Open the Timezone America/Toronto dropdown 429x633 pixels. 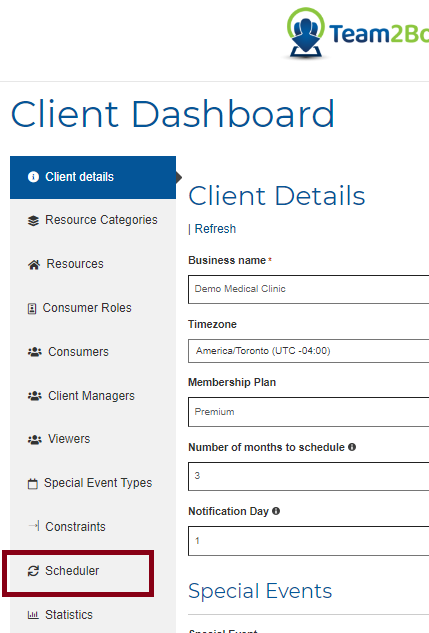coord(309,351)
